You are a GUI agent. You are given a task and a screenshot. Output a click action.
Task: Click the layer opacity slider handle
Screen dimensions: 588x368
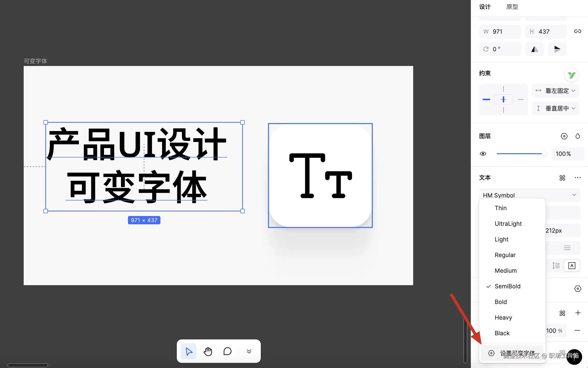(544, 154)
